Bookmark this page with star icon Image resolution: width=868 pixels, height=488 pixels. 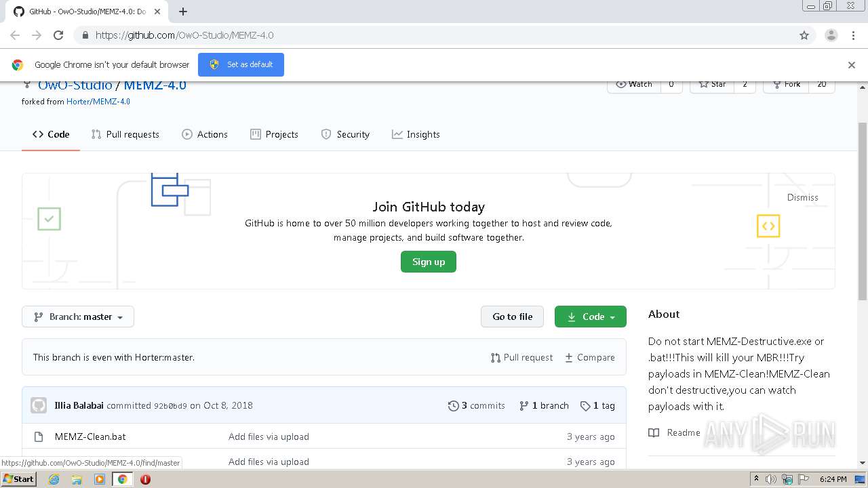[804, 35]
